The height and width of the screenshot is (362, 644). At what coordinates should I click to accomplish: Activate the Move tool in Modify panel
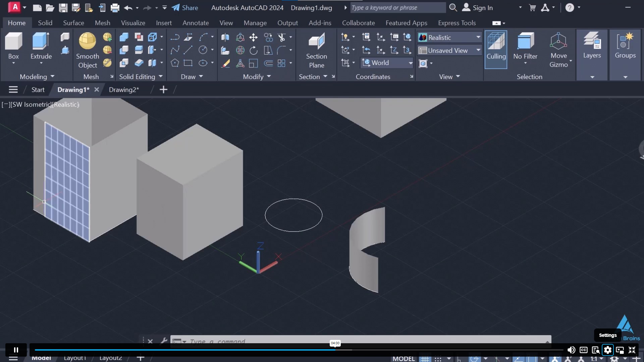[x=254, y=38]
